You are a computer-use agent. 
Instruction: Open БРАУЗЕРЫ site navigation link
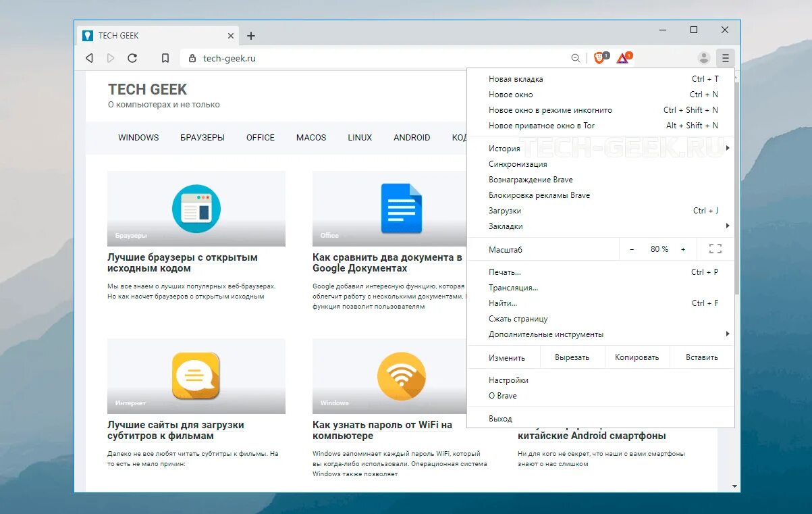tap(202, 137)
